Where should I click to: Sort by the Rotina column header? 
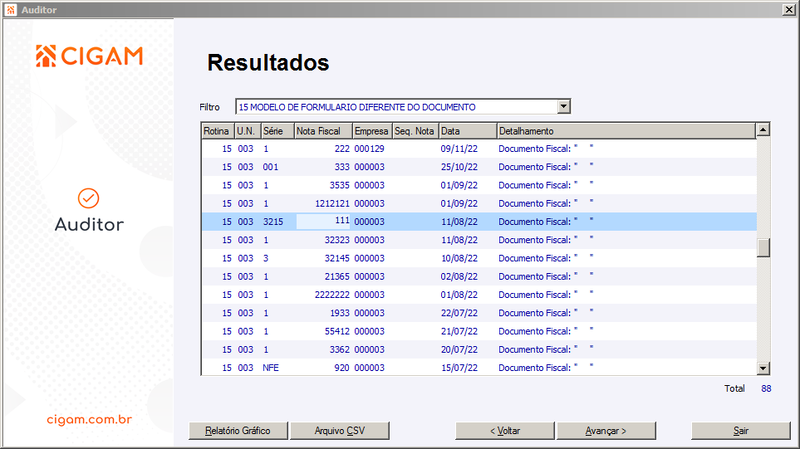tap(218, 131)
